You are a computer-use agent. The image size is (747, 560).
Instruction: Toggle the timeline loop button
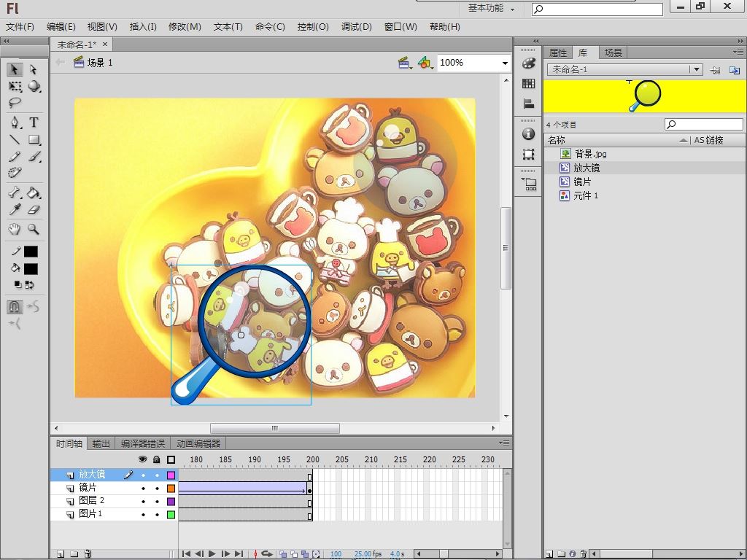(267, 554)
